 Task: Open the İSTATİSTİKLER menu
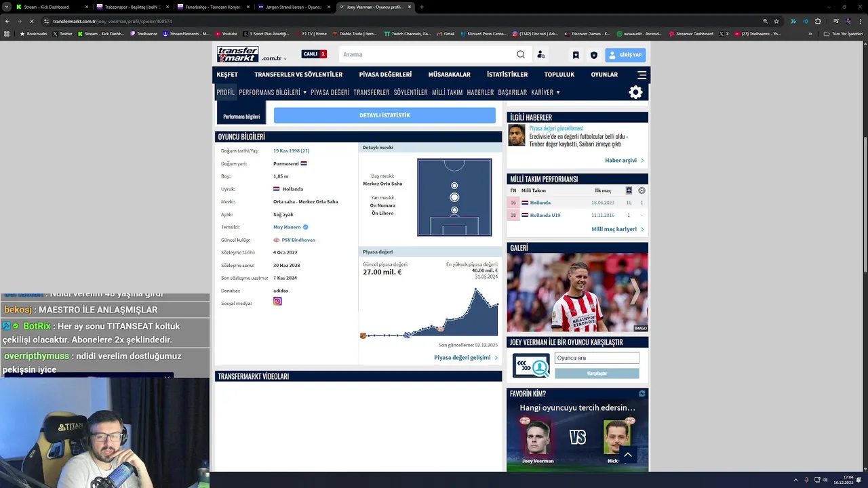(x=507, y=75)
